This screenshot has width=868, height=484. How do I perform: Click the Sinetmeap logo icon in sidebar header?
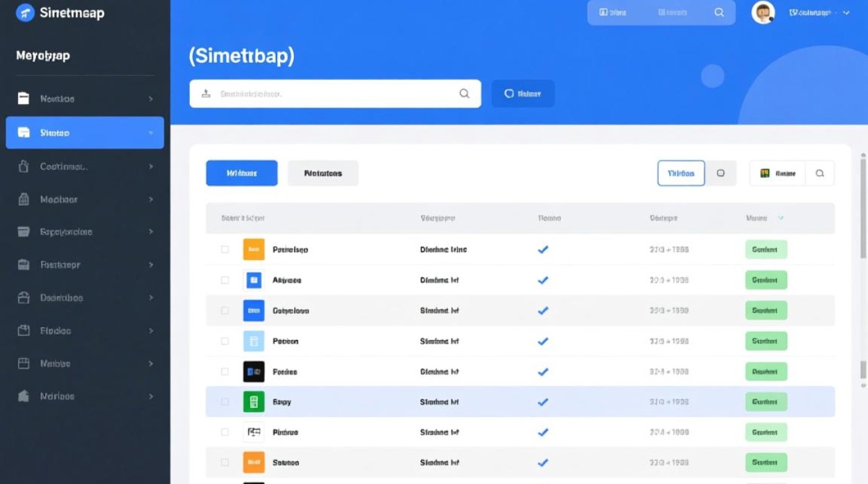(x=25, y=12)
